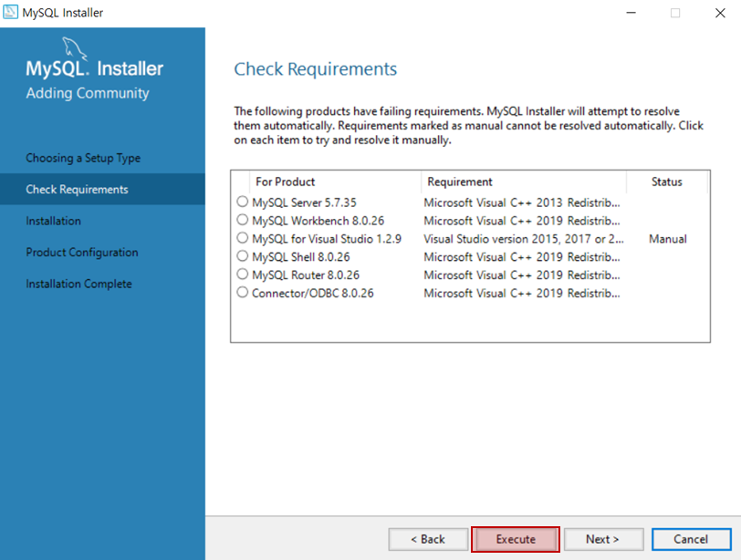Click the Connector/ODBC 8.0.26 product name
The height and width of the screenshot is (560, 741).
point(313,293)
